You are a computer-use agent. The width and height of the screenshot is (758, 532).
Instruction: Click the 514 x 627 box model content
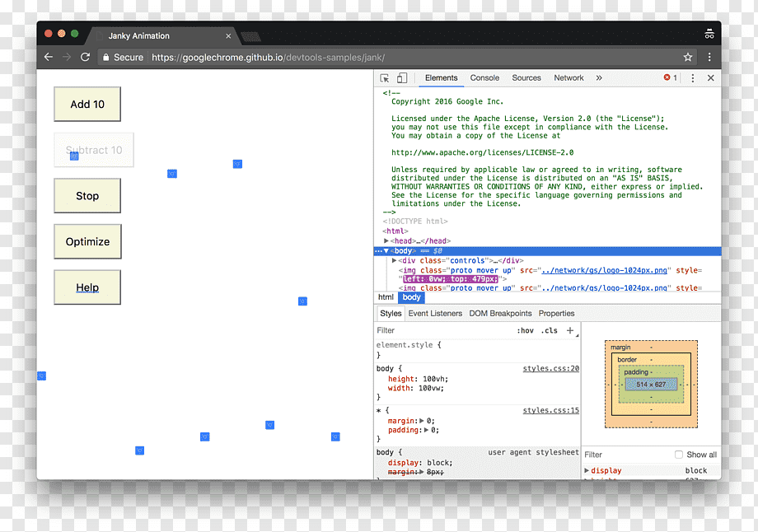coord(651,385)
